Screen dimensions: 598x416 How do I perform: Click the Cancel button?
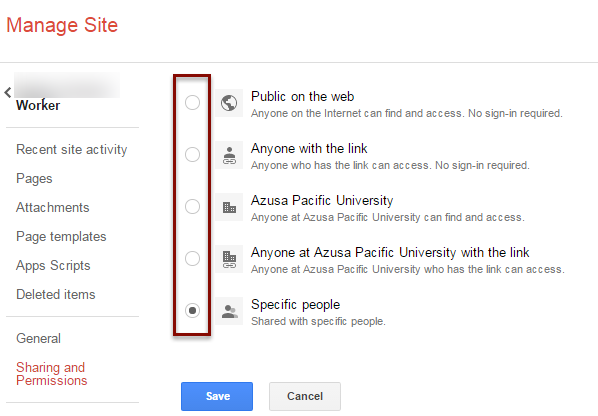tap(305, 396)
